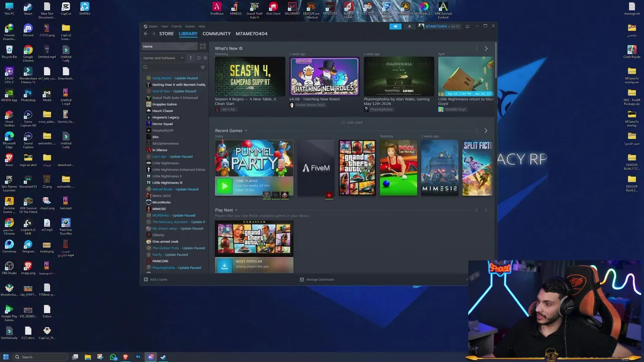
Task: Switch to the STORE tab
Action: (167, 34)
